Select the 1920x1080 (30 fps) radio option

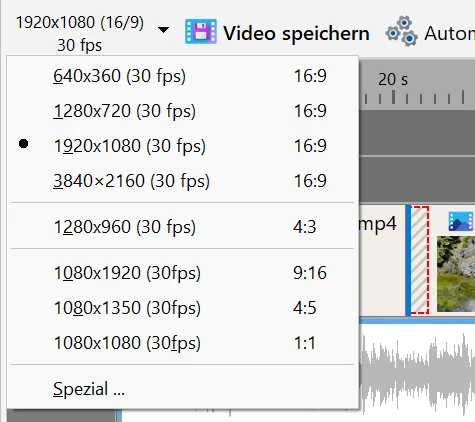(x=182, y=146)
